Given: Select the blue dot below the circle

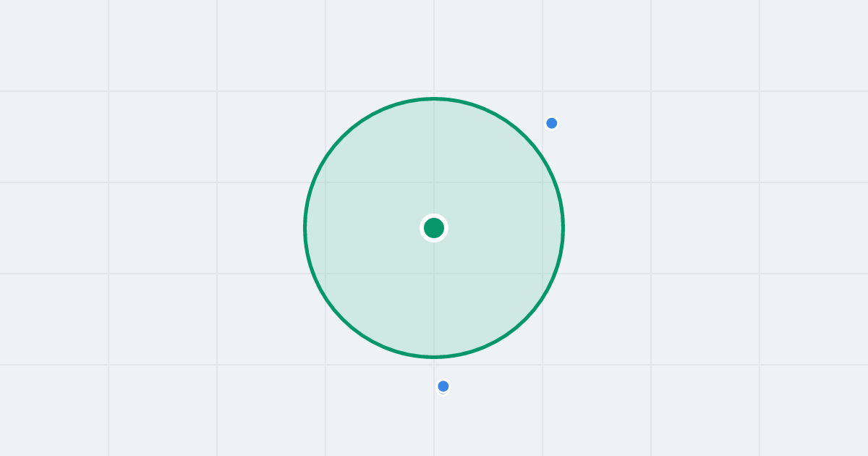Looking at the screenshot, I should click(443, 387).
